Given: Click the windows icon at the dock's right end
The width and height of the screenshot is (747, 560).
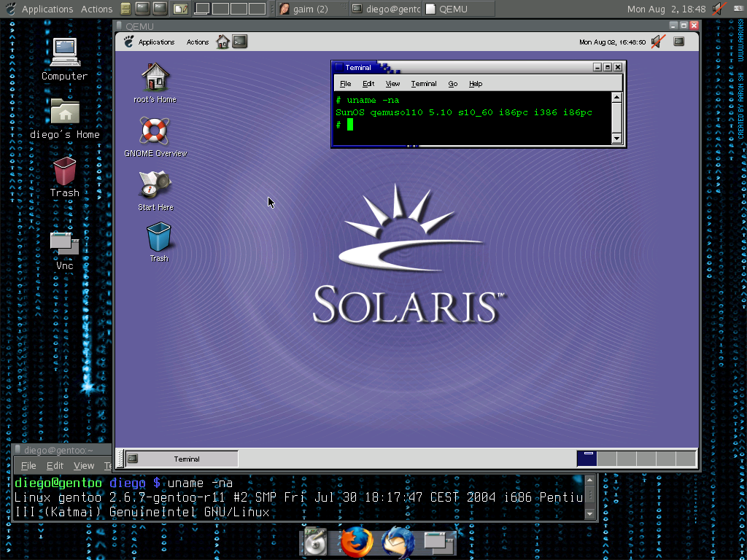Looking at the screenshot, I should pyautogui.click(x=438, y=542).
